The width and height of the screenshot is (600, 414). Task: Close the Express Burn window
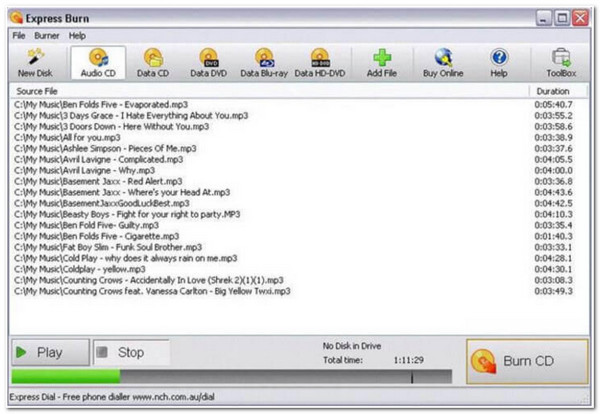580,18
